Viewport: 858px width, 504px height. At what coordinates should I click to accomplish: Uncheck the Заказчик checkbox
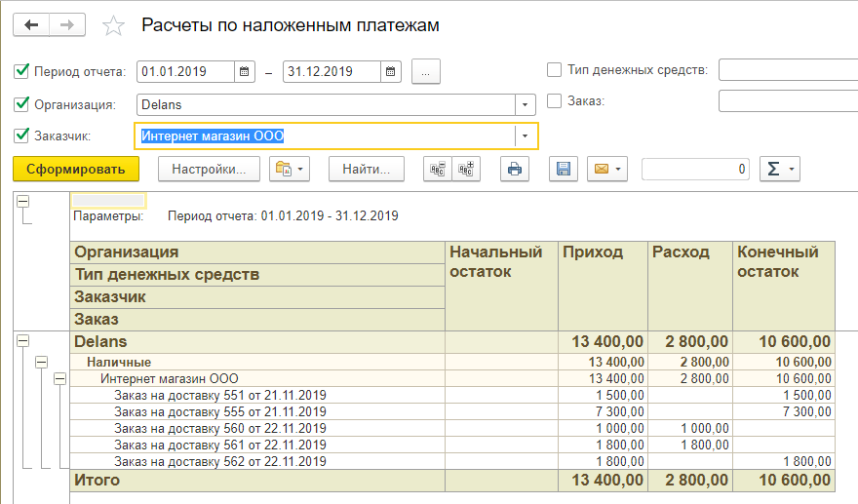[21, 136]
